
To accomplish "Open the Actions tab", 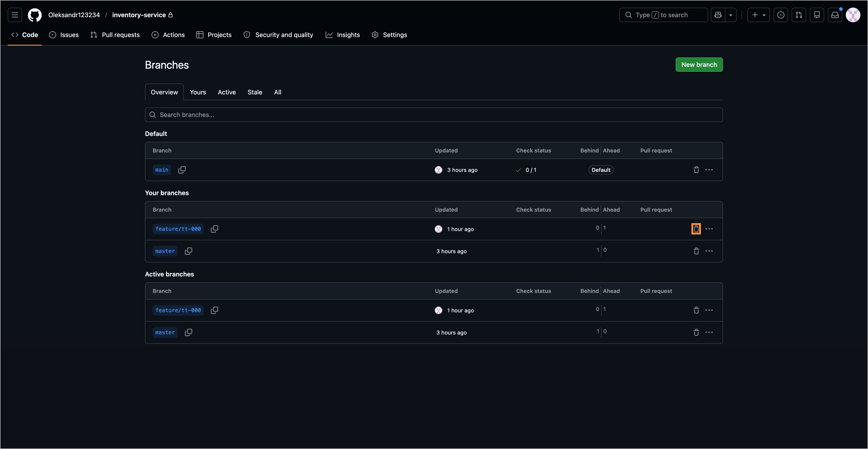I will click(168, 35).
